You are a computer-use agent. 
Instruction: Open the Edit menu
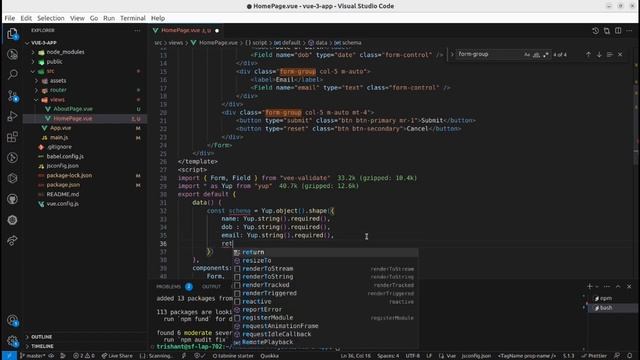pyautogui.click(x=26, y=18)
